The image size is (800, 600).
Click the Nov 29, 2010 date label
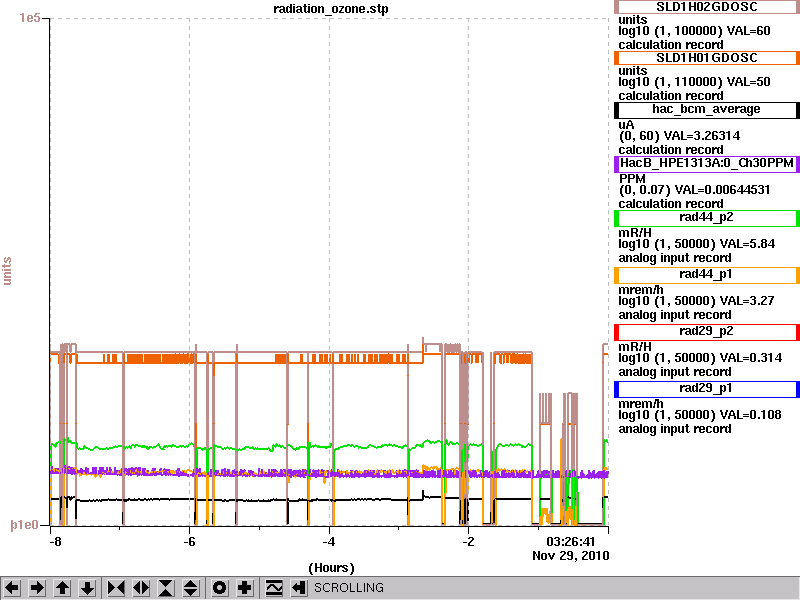point(571,556)
